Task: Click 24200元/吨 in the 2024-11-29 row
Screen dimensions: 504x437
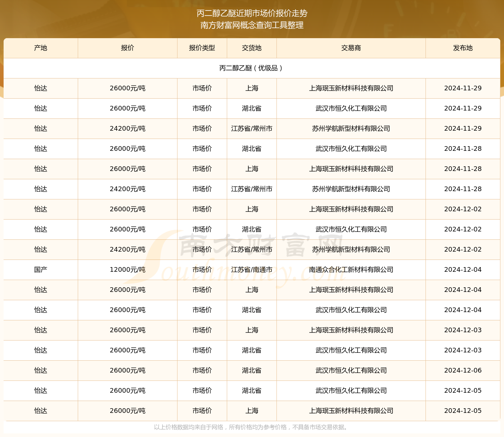Action: point(127,129)
